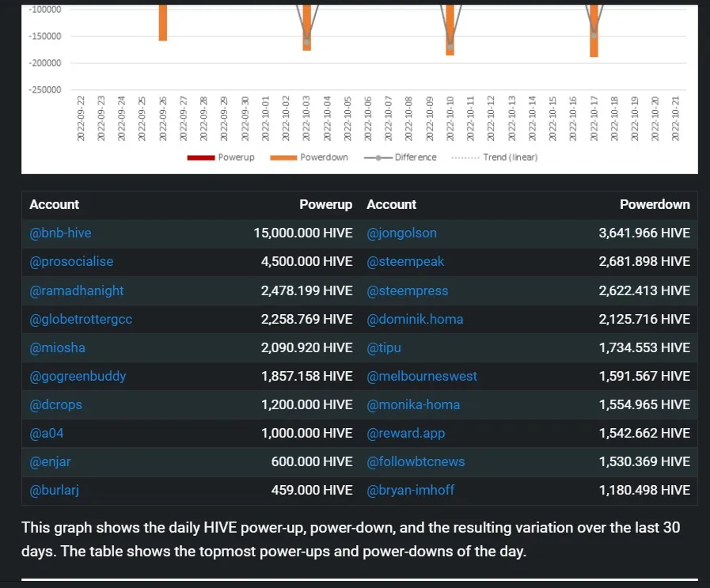Click the 2022-09-26 date label on chart axis
Viewport: 710px width, 588px height.
(x=162, y=118)
